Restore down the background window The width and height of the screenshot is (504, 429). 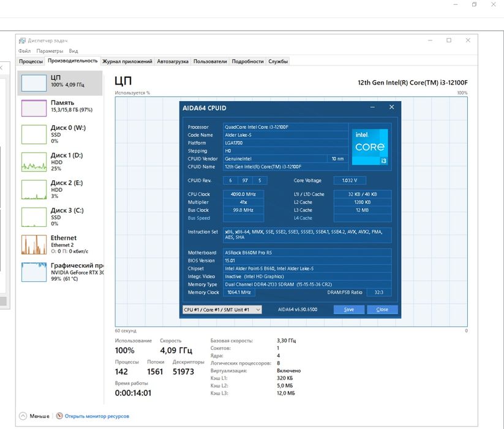coord(474,4)
